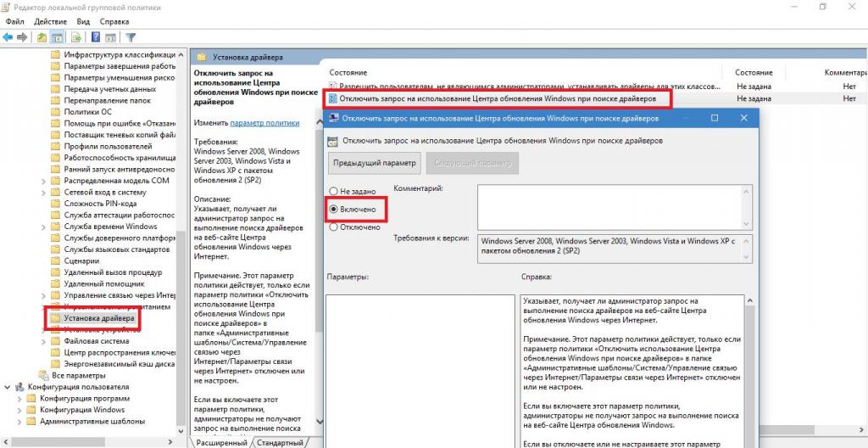Select the Не задано radio button
Viewport: 868px width, 448px height.
tap(333, 191)
